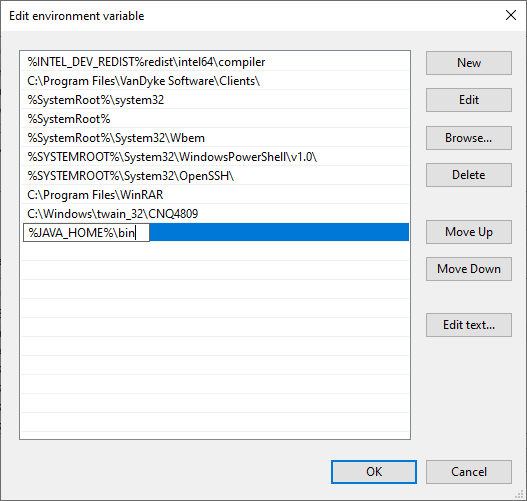Select the VanDyke Software Clients path
Viewport: 527px width, 501px height.
tap(215, 81)
